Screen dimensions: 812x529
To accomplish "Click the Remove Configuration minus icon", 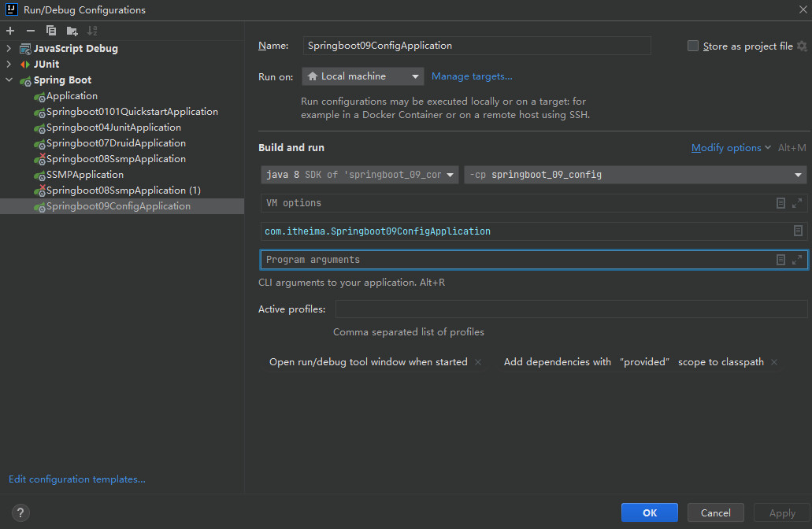I will coord(31,31).
